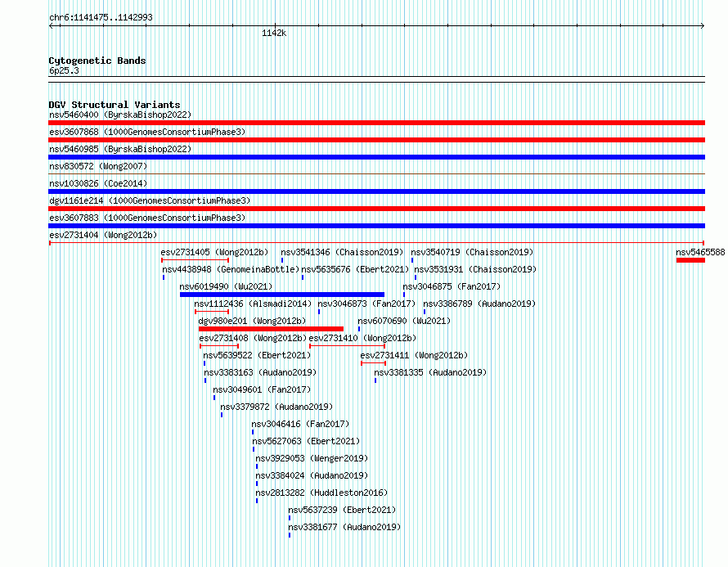Image resolution: width=728 pixels, height=567 pixels.
Task: Select nsv3379872 (Audano2019) variant
Action: [x=276, y=407]
